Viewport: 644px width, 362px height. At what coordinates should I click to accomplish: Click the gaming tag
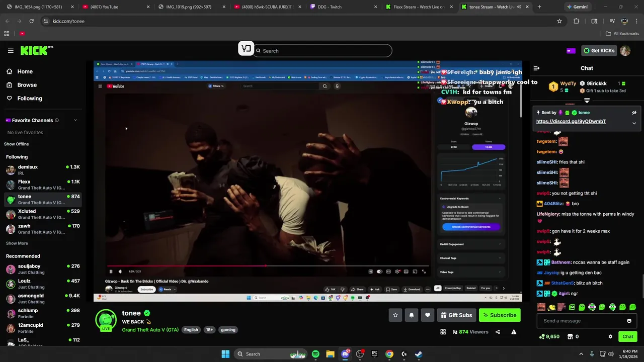pyautogui.click(x=228, y=330)
